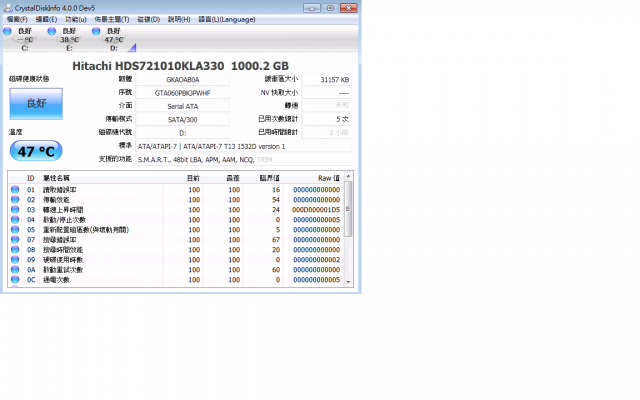Click the attribute list scrollbar thumb

(348, 209)
